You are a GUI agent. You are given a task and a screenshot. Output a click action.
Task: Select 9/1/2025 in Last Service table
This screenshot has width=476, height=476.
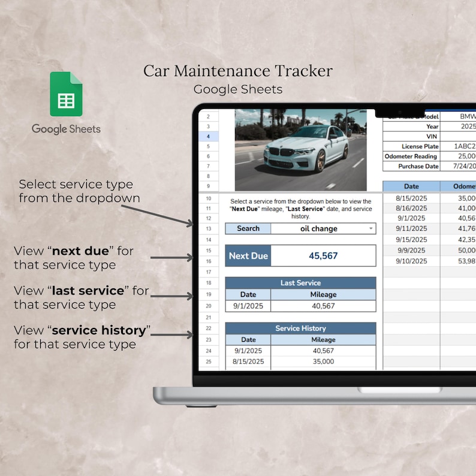(x=248, y=306)
